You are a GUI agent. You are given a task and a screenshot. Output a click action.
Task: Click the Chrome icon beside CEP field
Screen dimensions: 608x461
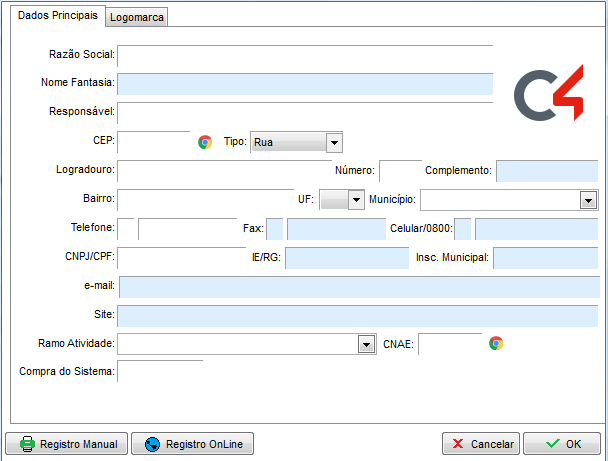pyautogui.click(x=205, y=142)
